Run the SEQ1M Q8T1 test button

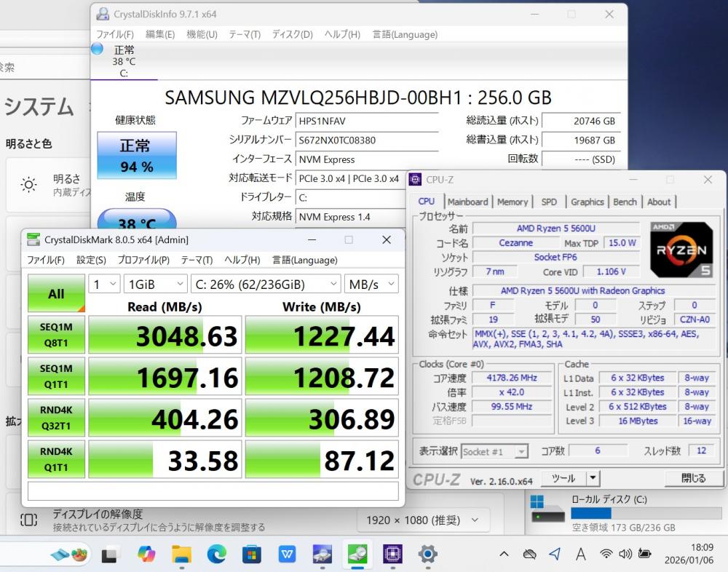point(56,335)
